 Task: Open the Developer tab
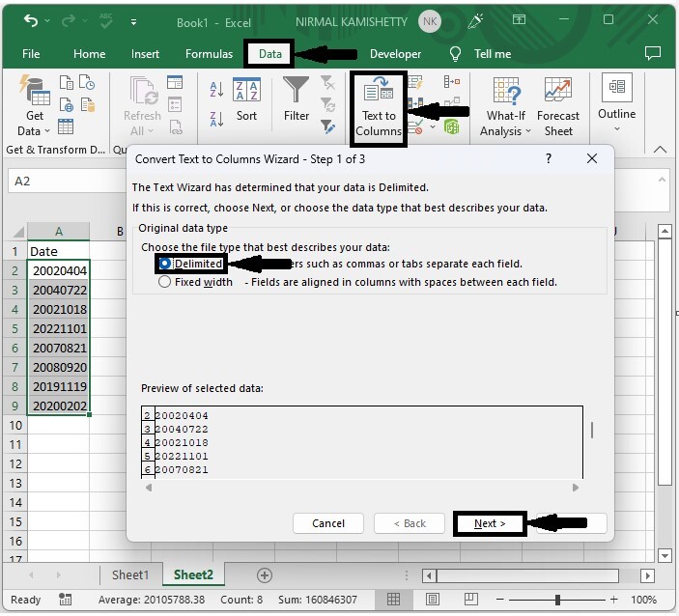[395, 54]
